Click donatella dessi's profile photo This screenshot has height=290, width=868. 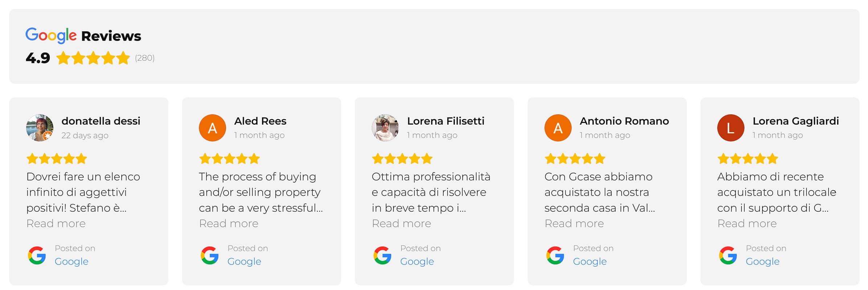coord(40,128)
